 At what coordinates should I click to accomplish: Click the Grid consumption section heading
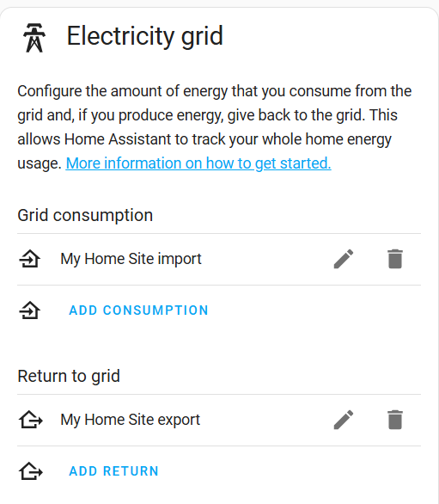pos(85,215)
